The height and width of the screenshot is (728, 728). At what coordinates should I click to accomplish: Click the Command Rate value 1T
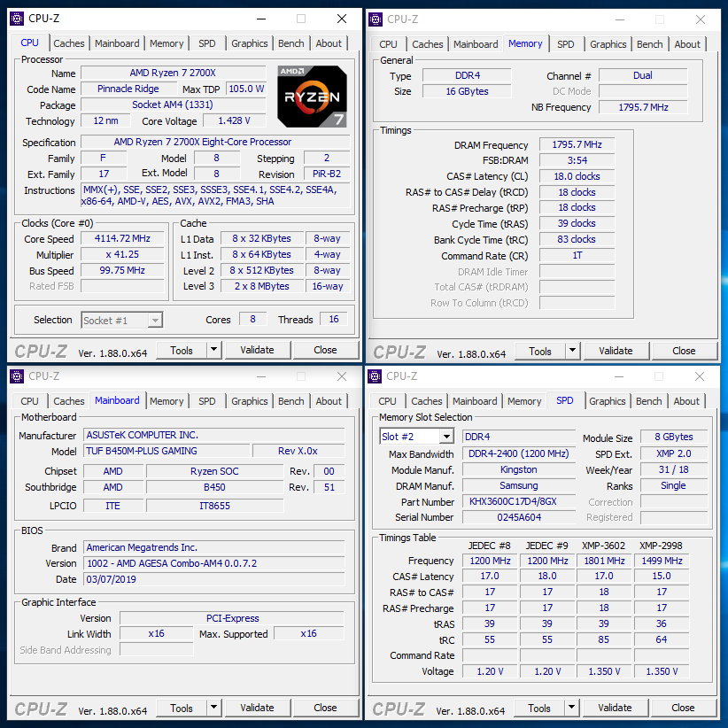pos(577,255)
